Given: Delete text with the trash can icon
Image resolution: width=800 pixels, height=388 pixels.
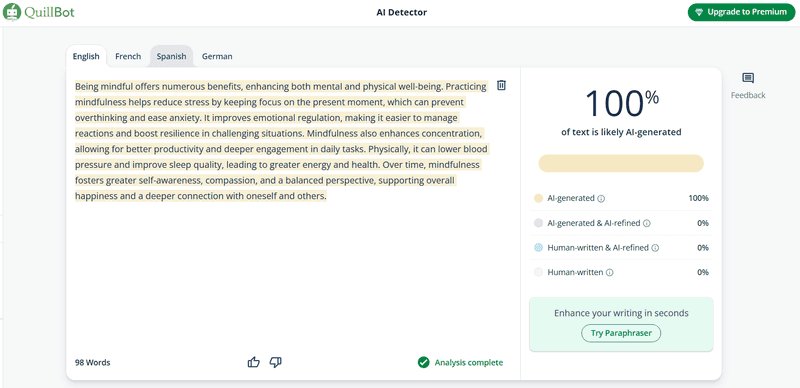Looking at the screenshot, I should click(502, 85).
